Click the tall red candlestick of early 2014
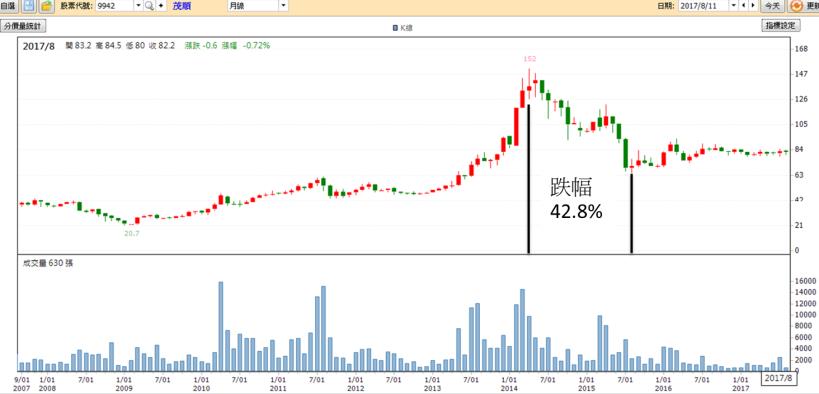Viewport: 819px width, 394px height. pos(516,127)
